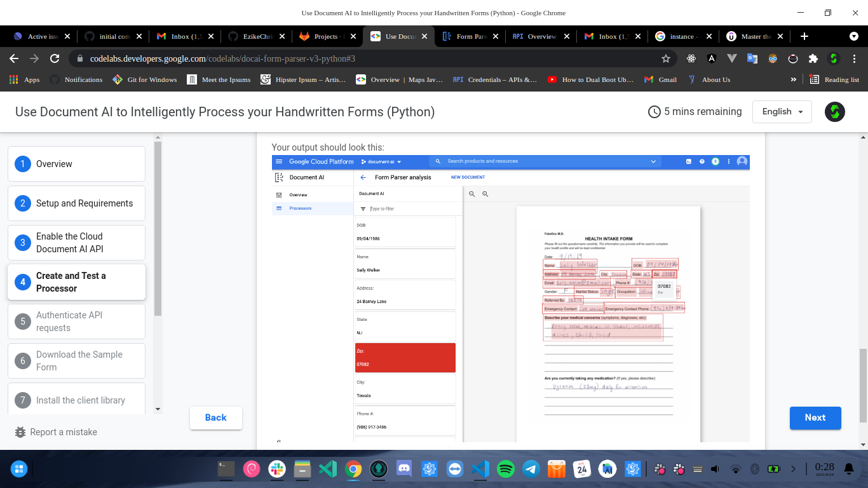The width and height of the screenshot is (868, 488).
Task: Bookmark this page with the star icon
Action: 666,58
